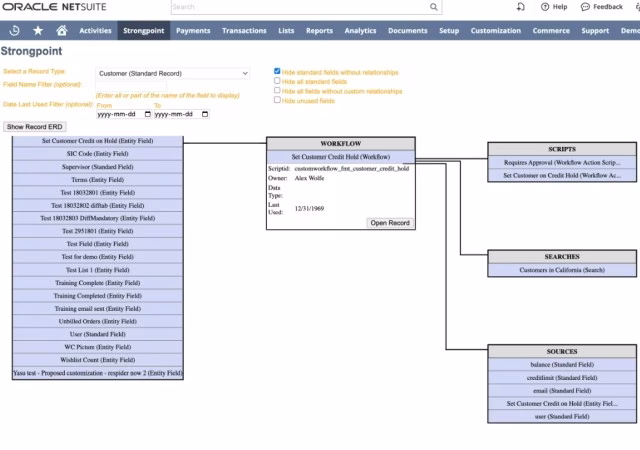
Task: Select Wishlist Count (Entity Field)
Action: coord(98,360)
